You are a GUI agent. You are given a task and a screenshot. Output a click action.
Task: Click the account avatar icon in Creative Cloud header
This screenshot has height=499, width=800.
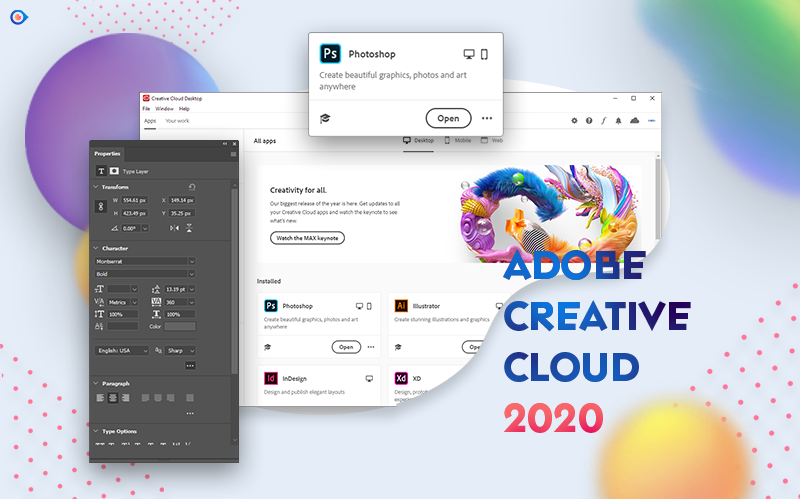point(652,121)
